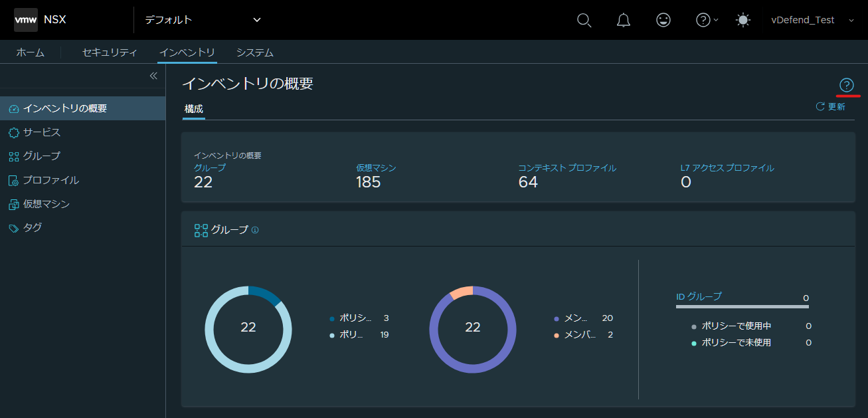Expand the デフォルト project dropdown
This screenshot has width=868, height=418.
point(203,20)
